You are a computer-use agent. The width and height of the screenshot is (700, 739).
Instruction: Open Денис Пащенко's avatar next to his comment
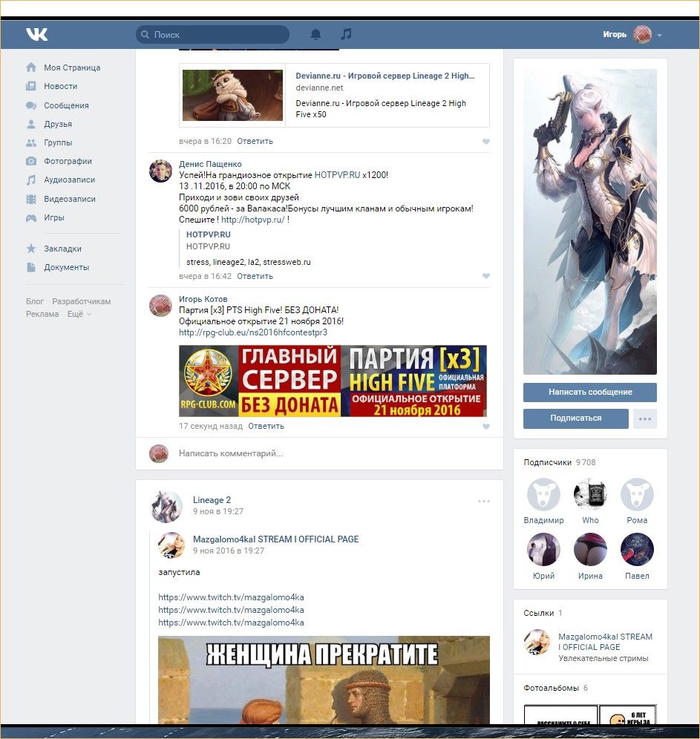pyautogui.click(x=161, y=171)
